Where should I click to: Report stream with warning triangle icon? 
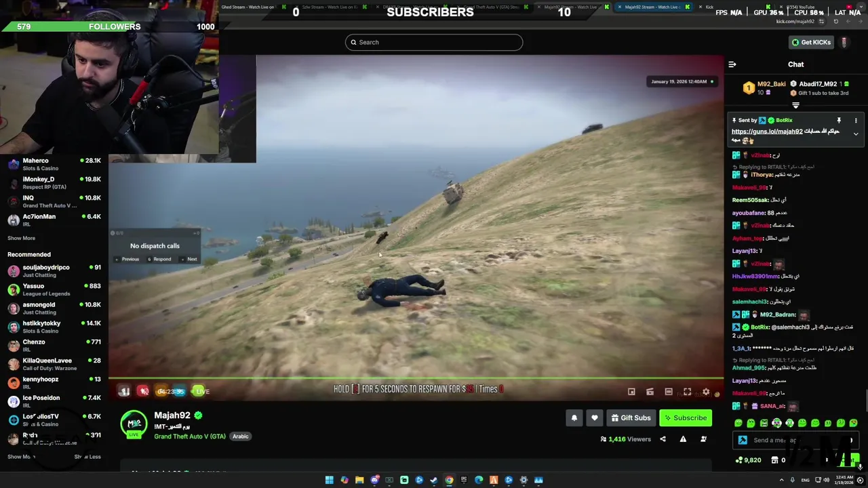(683, 439)
